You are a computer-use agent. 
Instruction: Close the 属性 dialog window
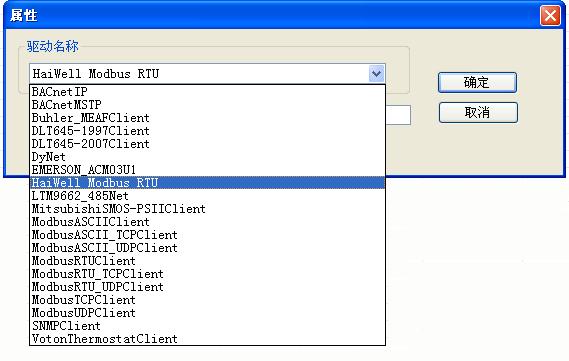click(550, 16)
